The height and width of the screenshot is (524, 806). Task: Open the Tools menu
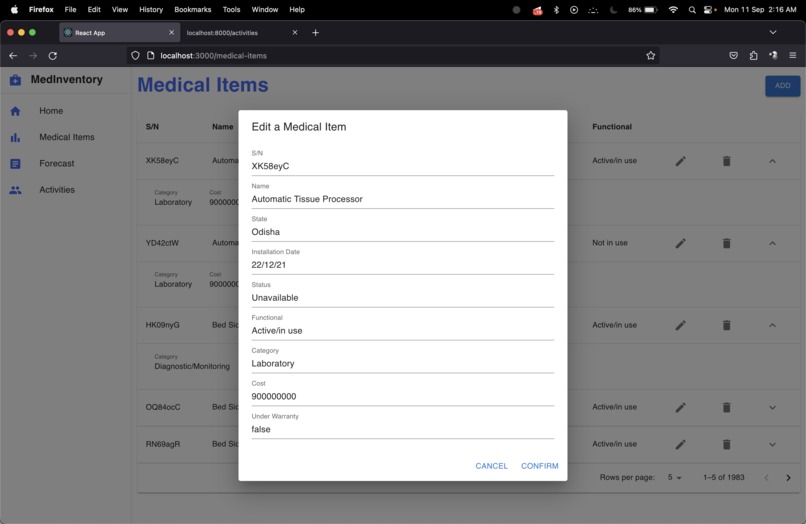[x=231, y=9]
